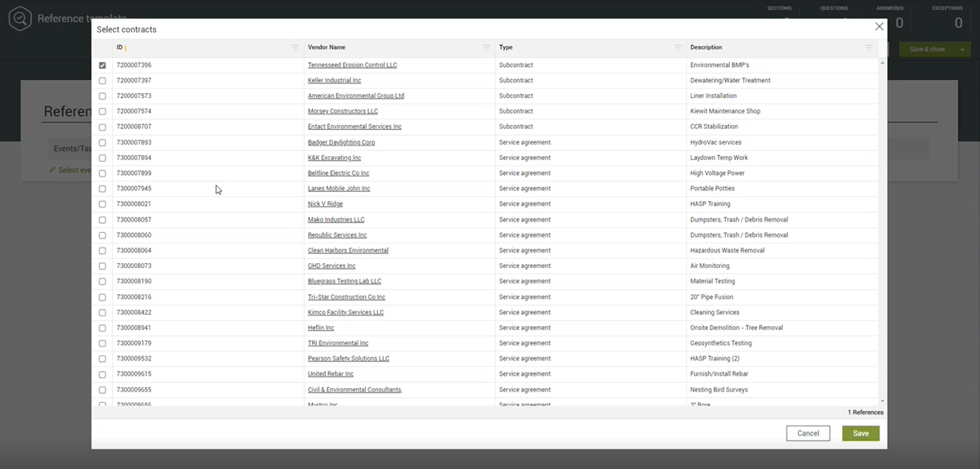The width and height of the screenshot is (980, 469).
Task: Check the box for contract 7200007397
Action: pyautogui.click(x=102, y=81)
